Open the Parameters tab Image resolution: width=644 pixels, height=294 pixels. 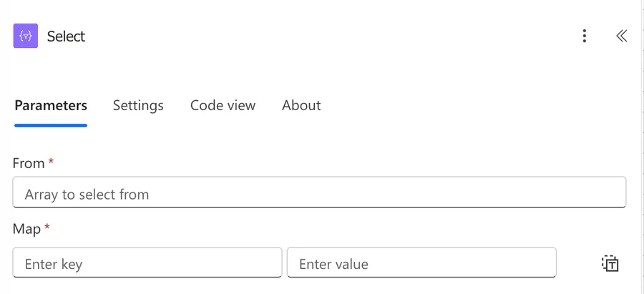click(x=51, y=106)
